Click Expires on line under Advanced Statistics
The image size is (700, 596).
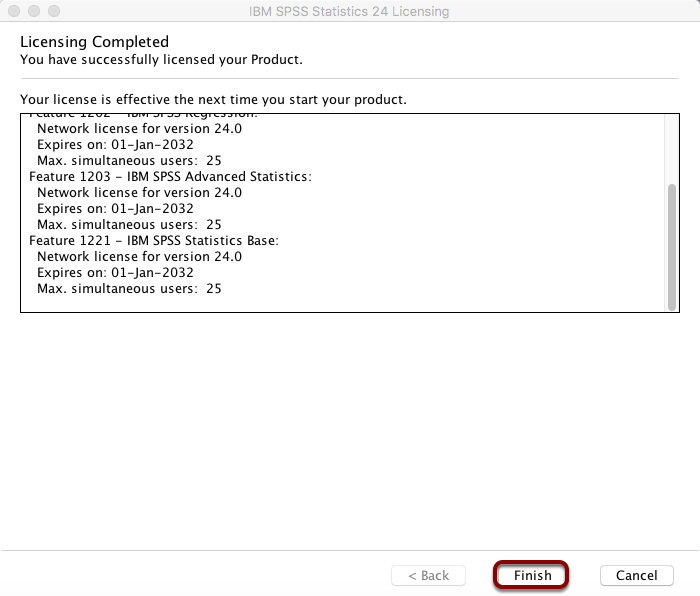tap(115, 208)
